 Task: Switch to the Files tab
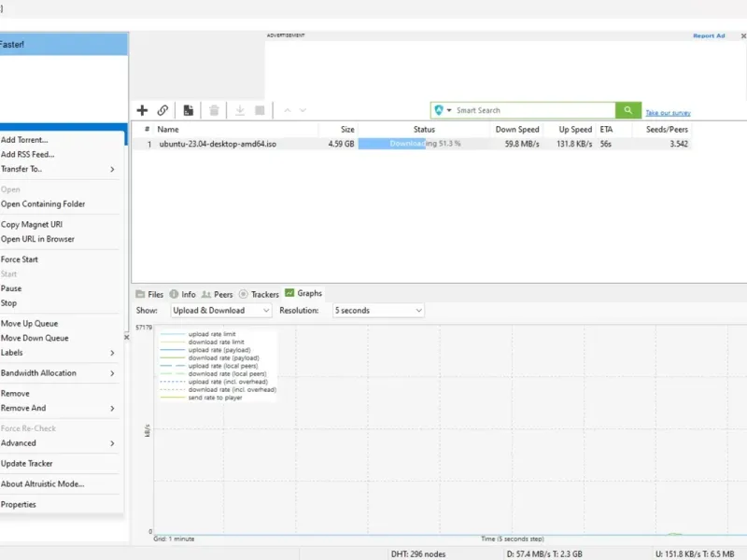149,294
